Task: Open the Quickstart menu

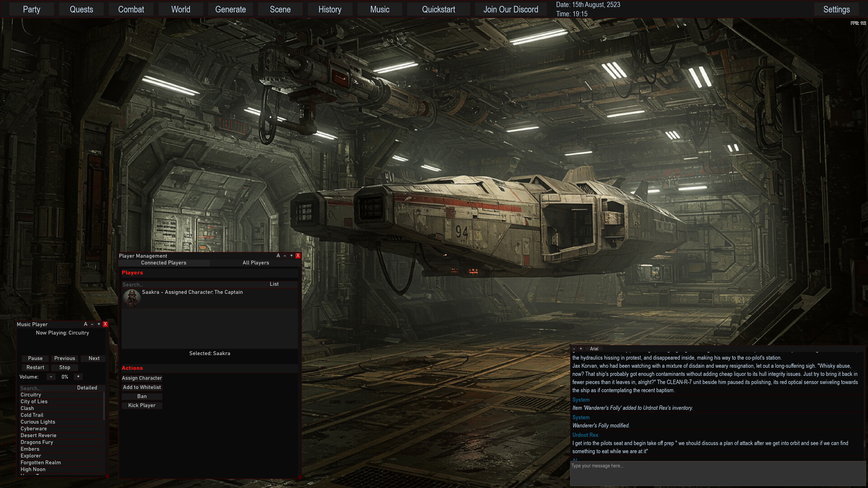Action: 438,9
